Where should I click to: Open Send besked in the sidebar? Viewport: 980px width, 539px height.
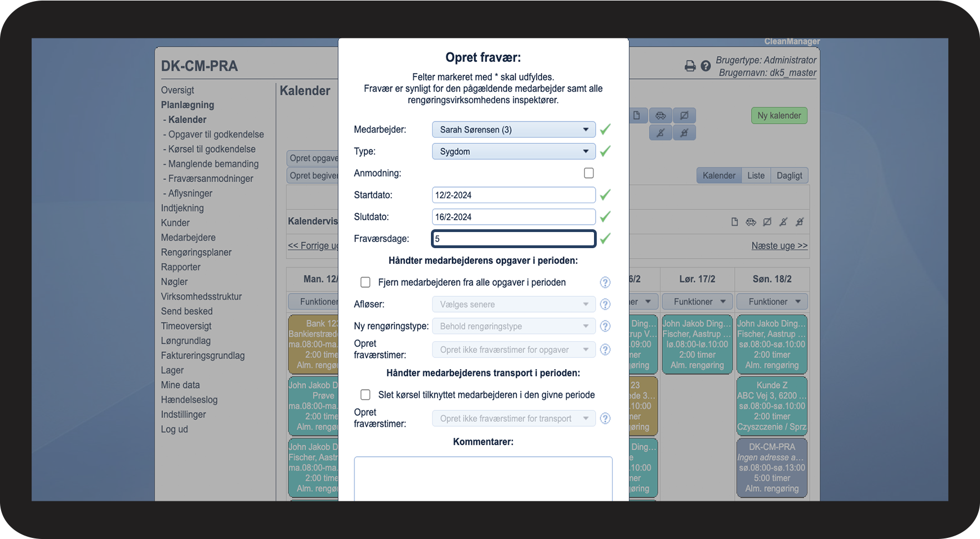187,311
